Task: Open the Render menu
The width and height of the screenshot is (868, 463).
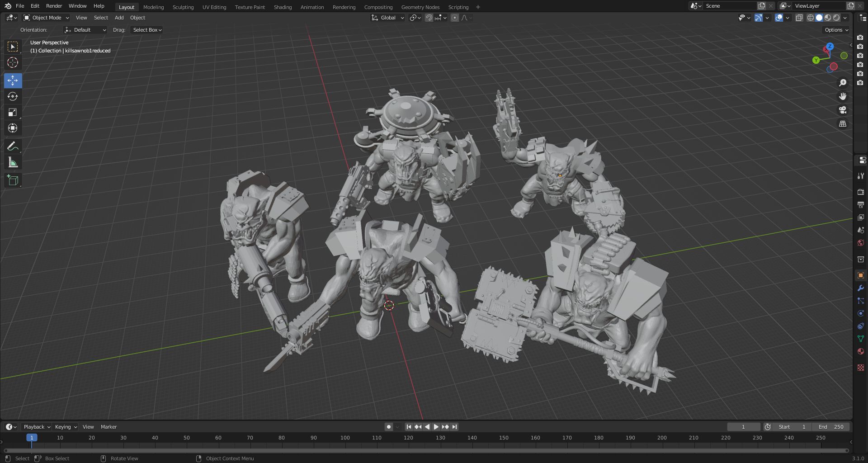Action: tap(54, 6)
